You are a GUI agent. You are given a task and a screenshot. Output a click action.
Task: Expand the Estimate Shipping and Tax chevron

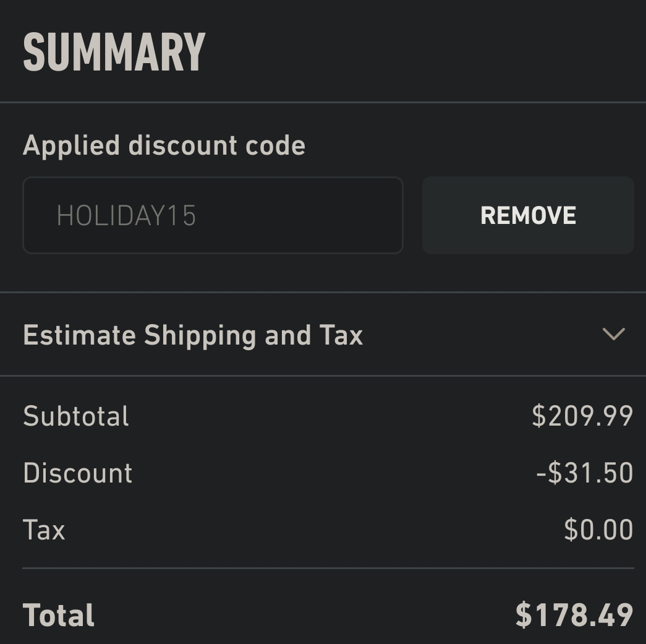point(613,335)
